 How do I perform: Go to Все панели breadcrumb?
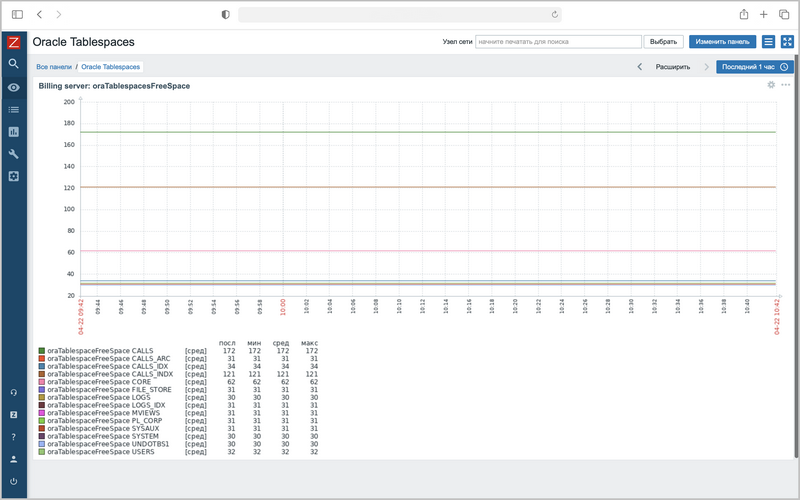54,67
